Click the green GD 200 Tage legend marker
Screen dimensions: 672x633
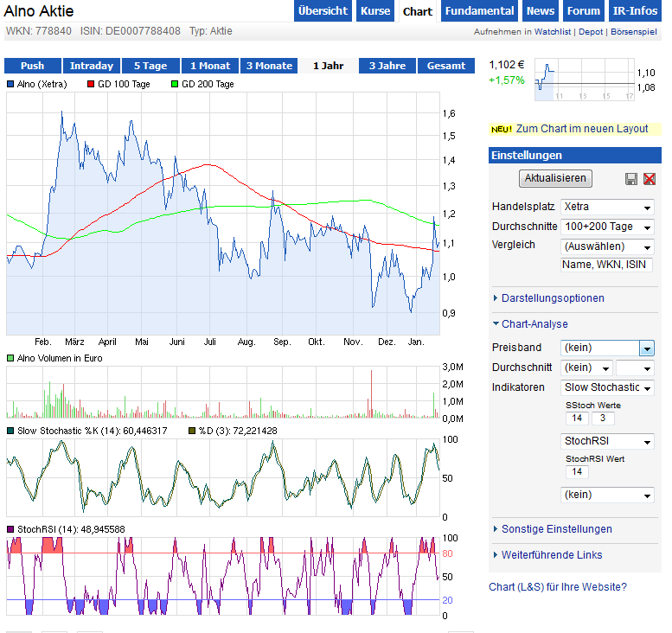tap(175, 85)
